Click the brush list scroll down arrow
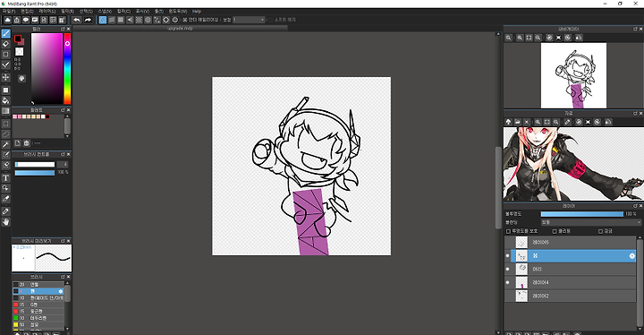The height and width of the screenshot is (335, 644). [67, 329]
